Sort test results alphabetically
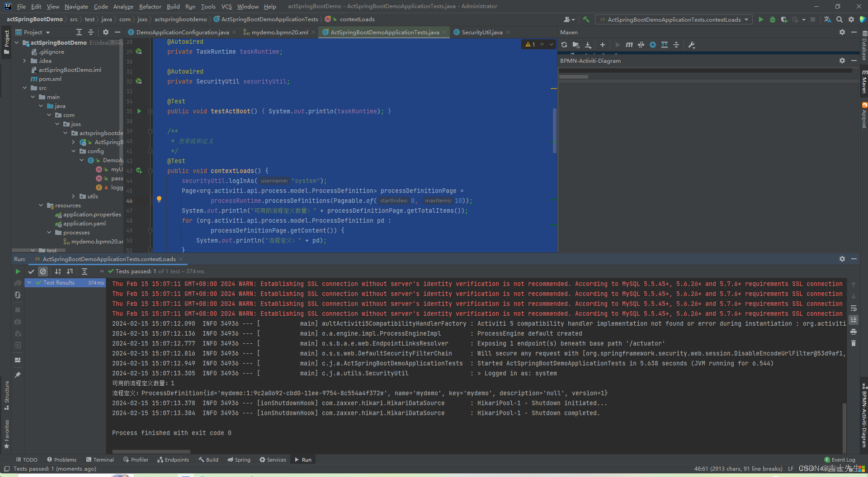The width and height of the screenshot is (868, 477). point(58,271)
